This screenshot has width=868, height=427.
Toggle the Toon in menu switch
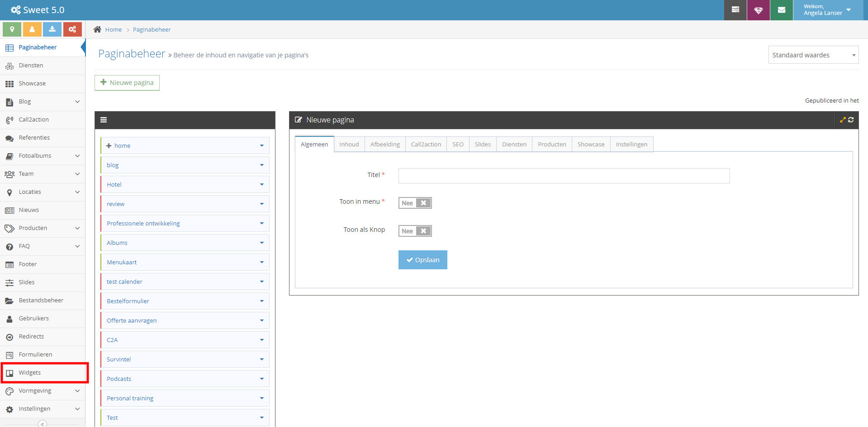click(415, 203)
